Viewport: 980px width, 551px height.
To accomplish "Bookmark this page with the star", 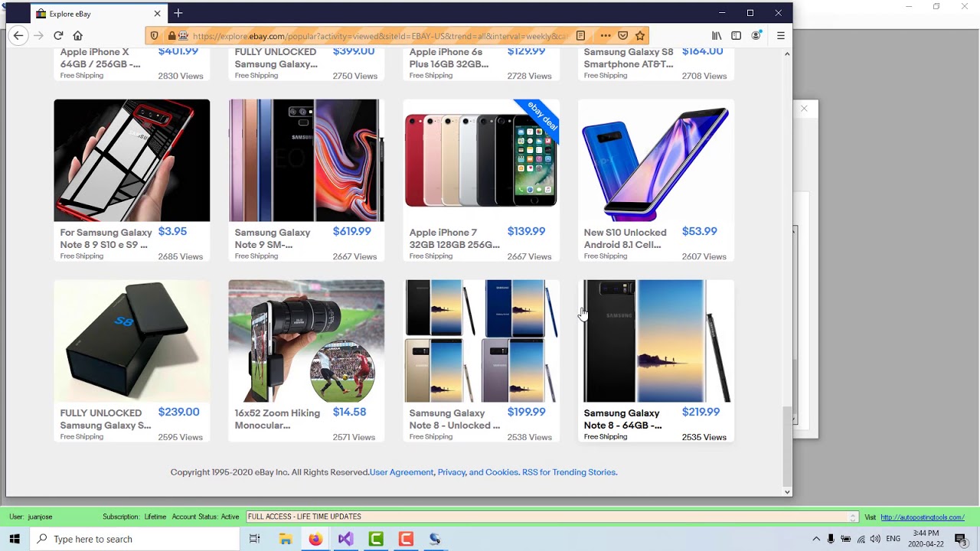I will [x=640, y=35].
